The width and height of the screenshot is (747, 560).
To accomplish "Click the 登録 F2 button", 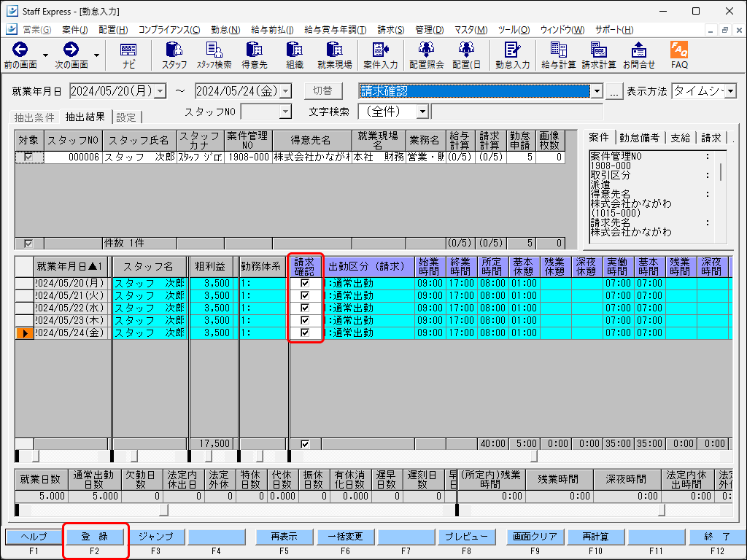I will pos(94,537).
